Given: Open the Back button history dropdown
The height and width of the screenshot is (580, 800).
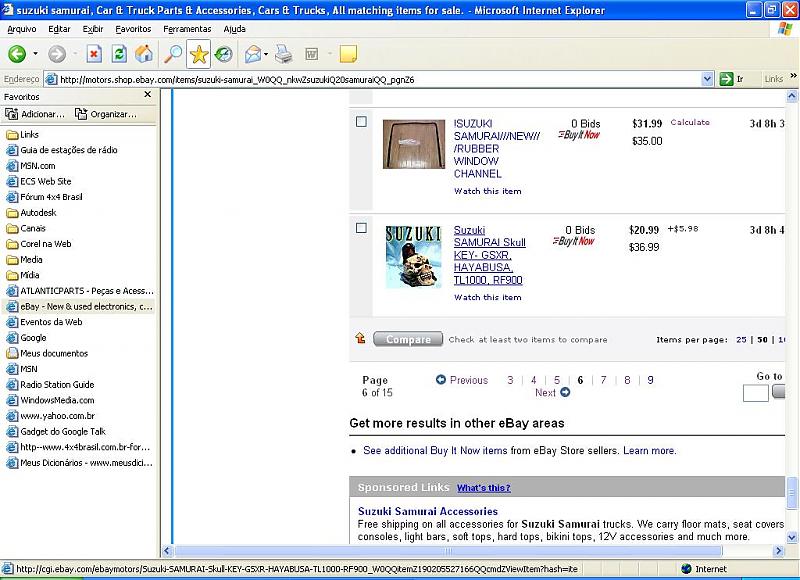Looking at the screenshot, I should pos(35,54).
